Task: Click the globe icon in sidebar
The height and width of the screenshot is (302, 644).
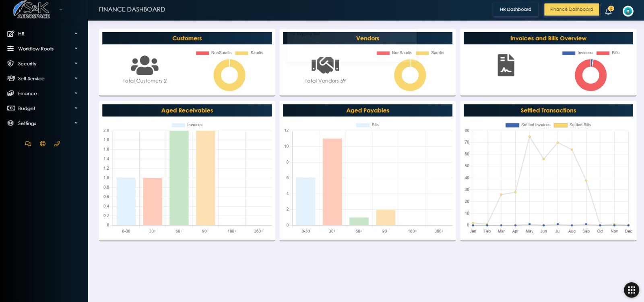Action: click(43, 144)
